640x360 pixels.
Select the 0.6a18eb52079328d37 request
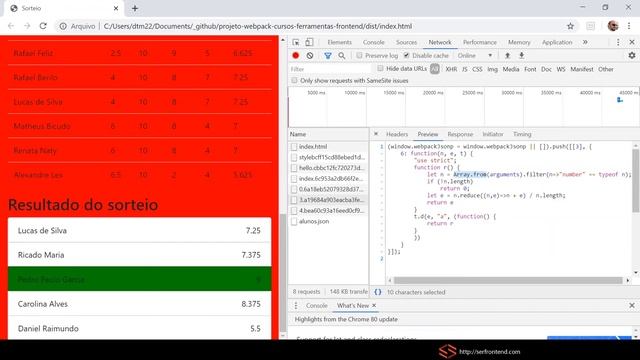[x=329, y=189]
